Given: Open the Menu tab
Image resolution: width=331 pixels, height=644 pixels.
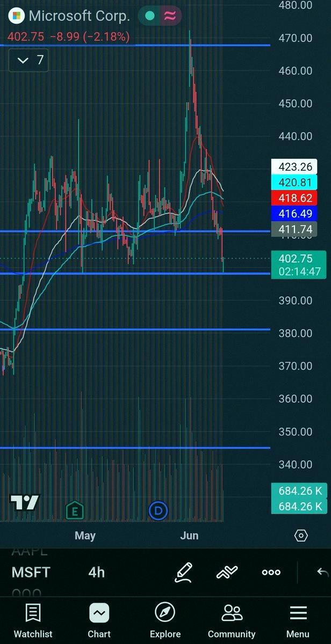Looking at the screenshot, I should [x=298, y=620].
